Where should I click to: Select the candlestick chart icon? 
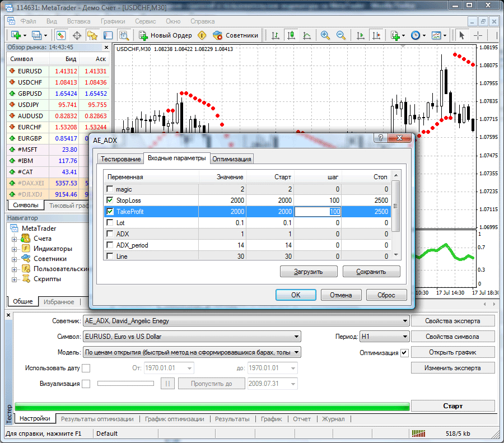point(291,35)
